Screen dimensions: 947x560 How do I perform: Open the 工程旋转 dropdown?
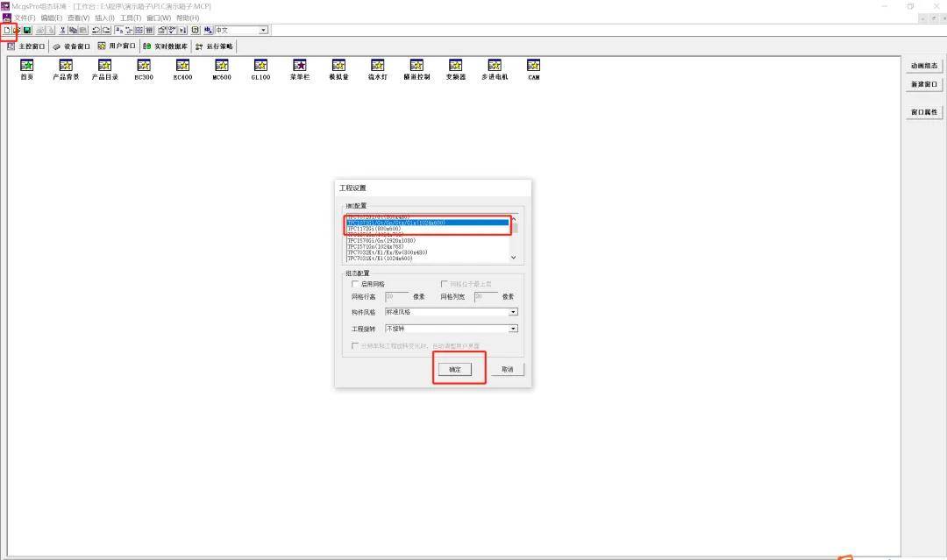(513, 329)
